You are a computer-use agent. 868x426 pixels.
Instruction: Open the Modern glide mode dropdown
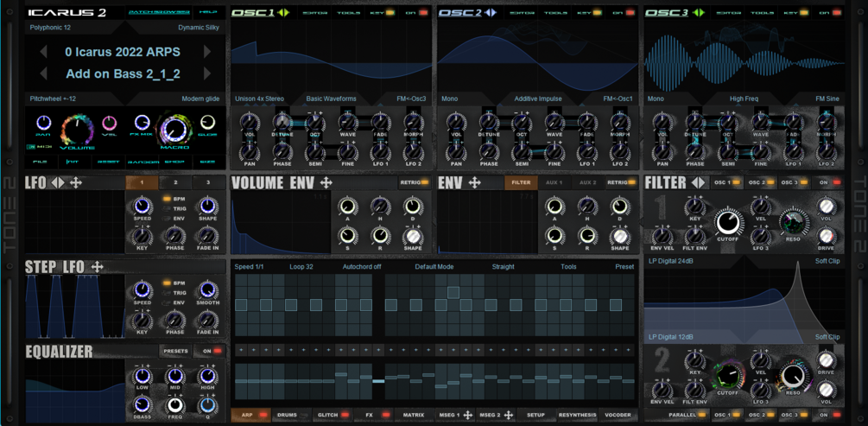pos(200,99)
